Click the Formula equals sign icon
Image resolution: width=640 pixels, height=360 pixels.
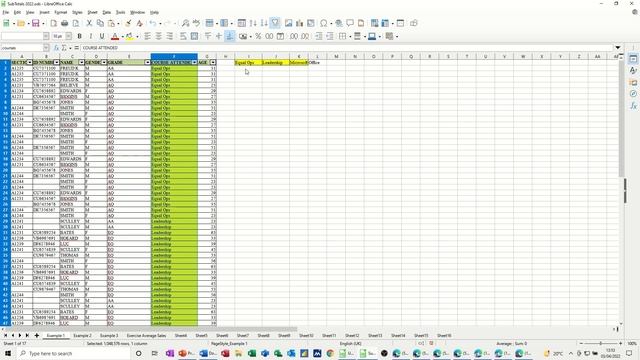76,48
